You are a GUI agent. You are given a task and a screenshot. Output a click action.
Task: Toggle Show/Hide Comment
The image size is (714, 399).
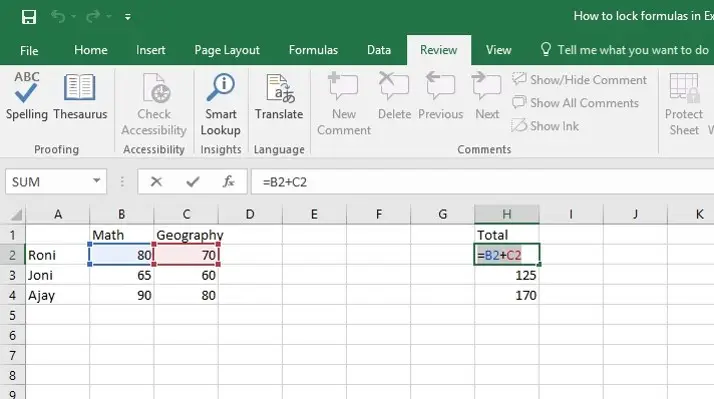(x=579, y=80)
